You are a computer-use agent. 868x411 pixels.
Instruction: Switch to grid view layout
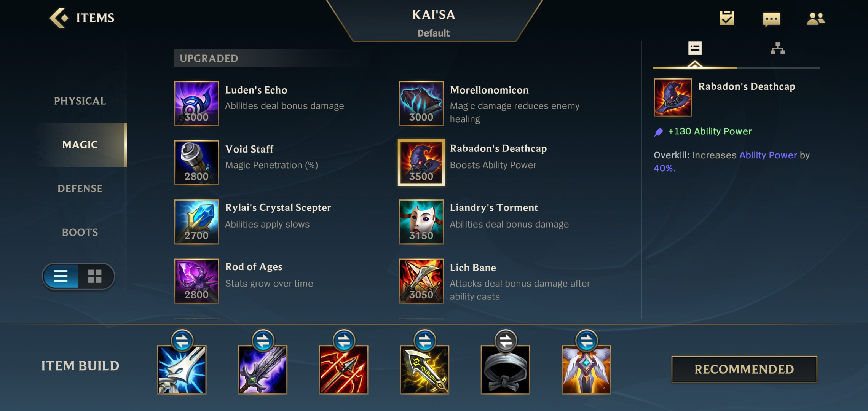[x=95, y=276]
